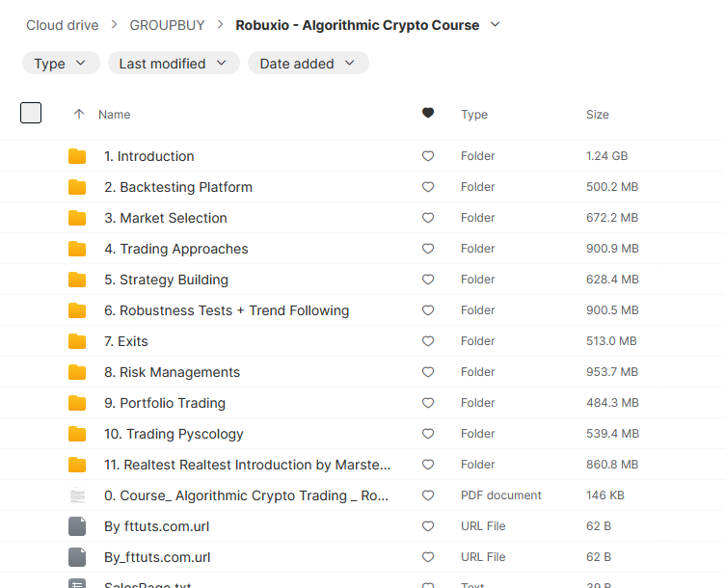The image size is (725, 588).
Task: Go to Cloud drive in the breadcrumb
Action: pos(63,25)
